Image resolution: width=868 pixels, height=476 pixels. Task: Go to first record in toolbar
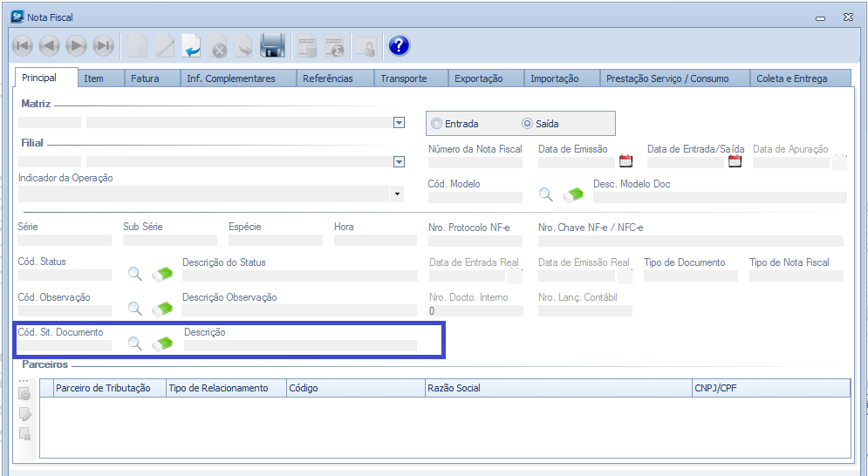point(23,46)
